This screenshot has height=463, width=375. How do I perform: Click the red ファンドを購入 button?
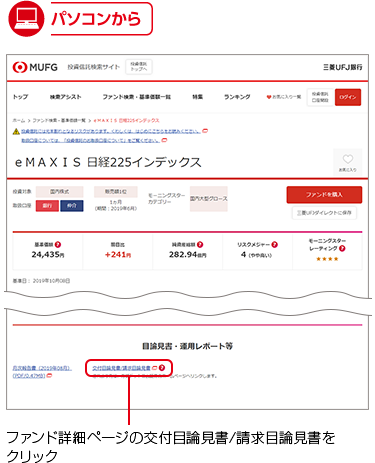pyautogui.click(x=324, y=194)
